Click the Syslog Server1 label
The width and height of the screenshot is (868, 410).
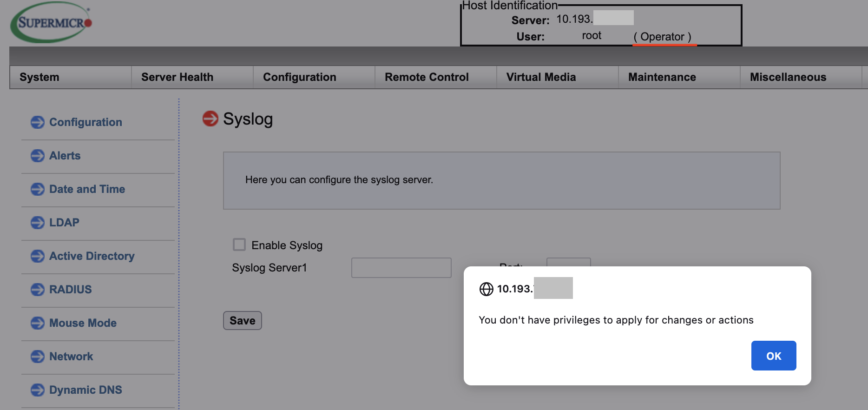click(270, 268)
